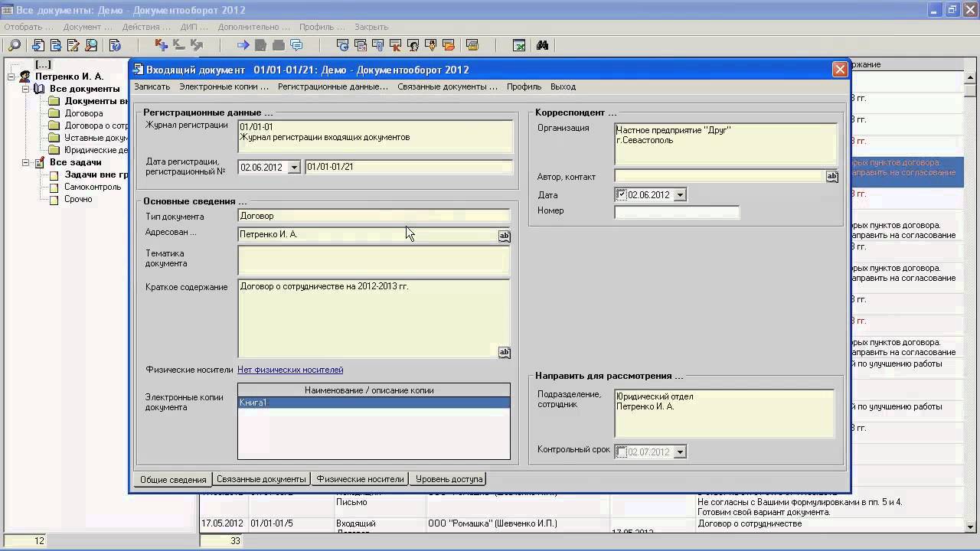Click the K with minus toolbar icon
This screenshot has width=980, height=551.
pos(178,45)
